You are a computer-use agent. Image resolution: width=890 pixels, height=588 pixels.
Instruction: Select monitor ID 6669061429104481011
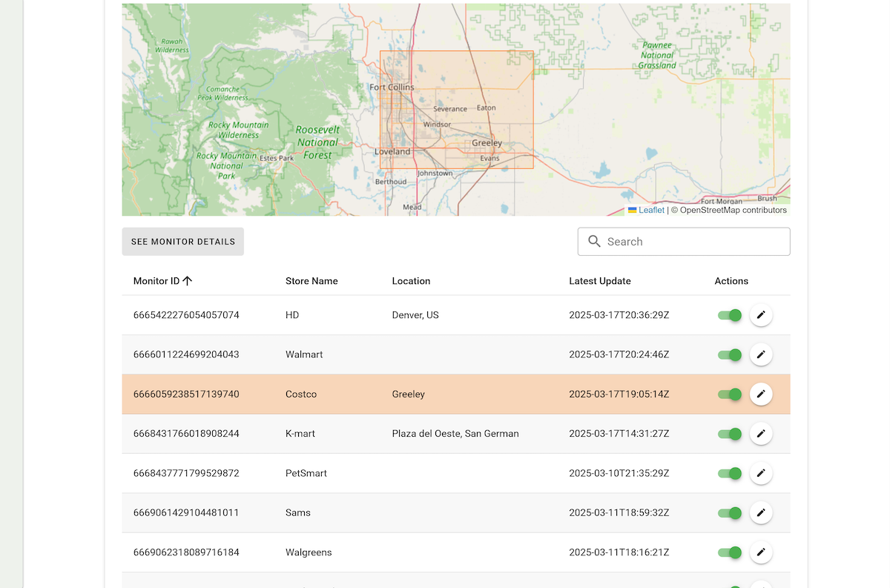click(x=186, y=512)
